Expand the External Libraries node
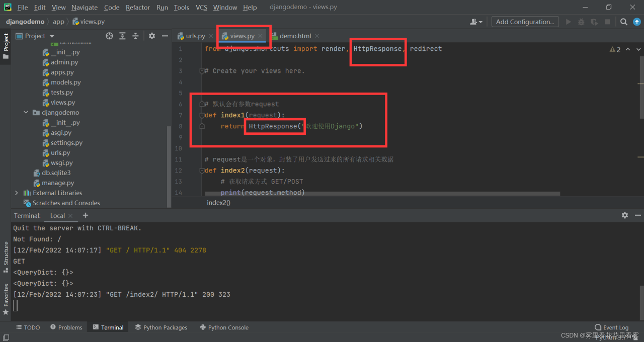Screen dimensions: 644x342 (17, 193)
